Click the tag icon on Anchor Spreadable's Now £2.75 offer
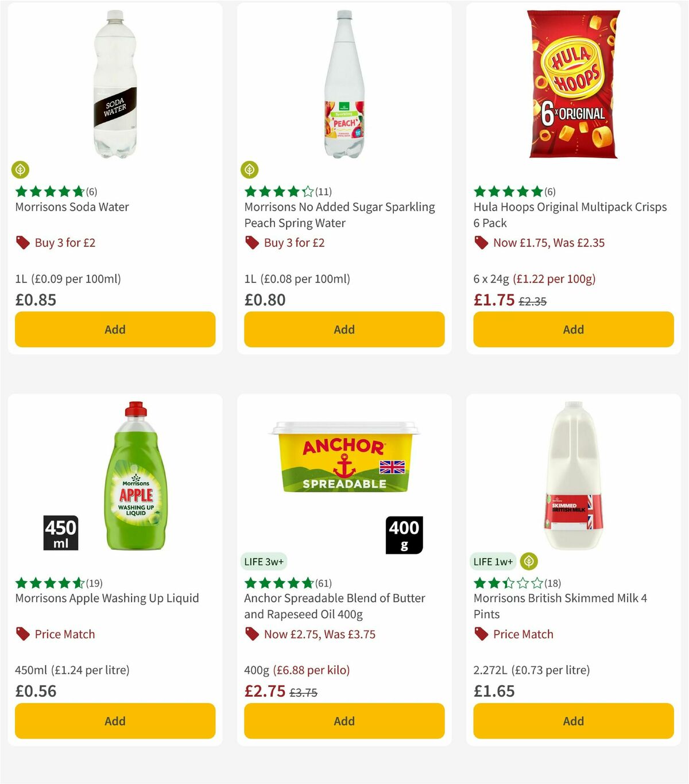 pos(251,634)
